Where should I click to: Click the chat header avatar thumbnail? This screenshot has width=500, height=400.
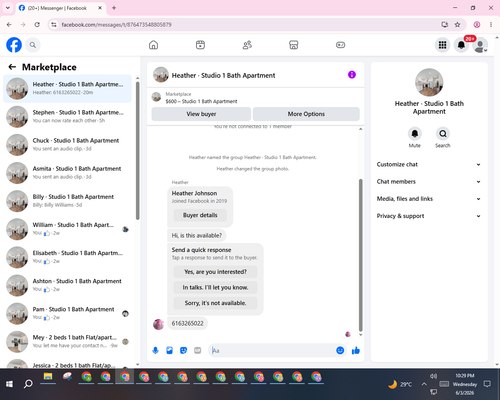point(161,75)
